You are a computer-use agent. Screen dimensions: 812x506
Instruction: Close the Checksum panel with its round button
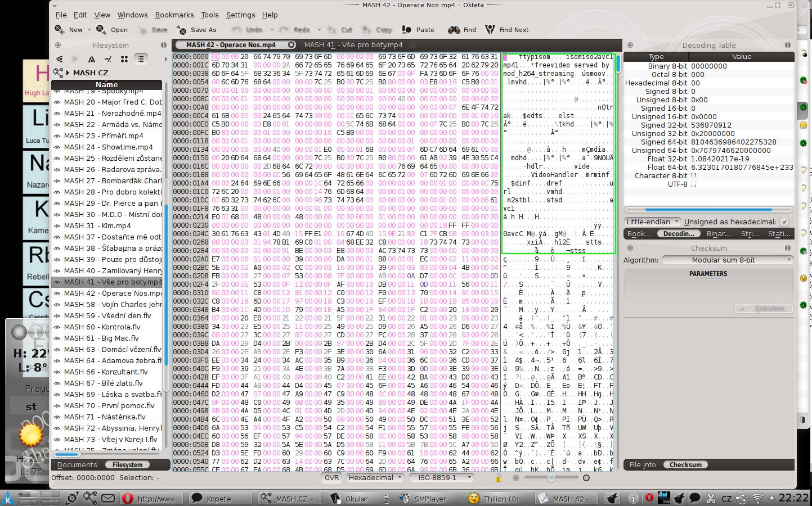point(630,248)
